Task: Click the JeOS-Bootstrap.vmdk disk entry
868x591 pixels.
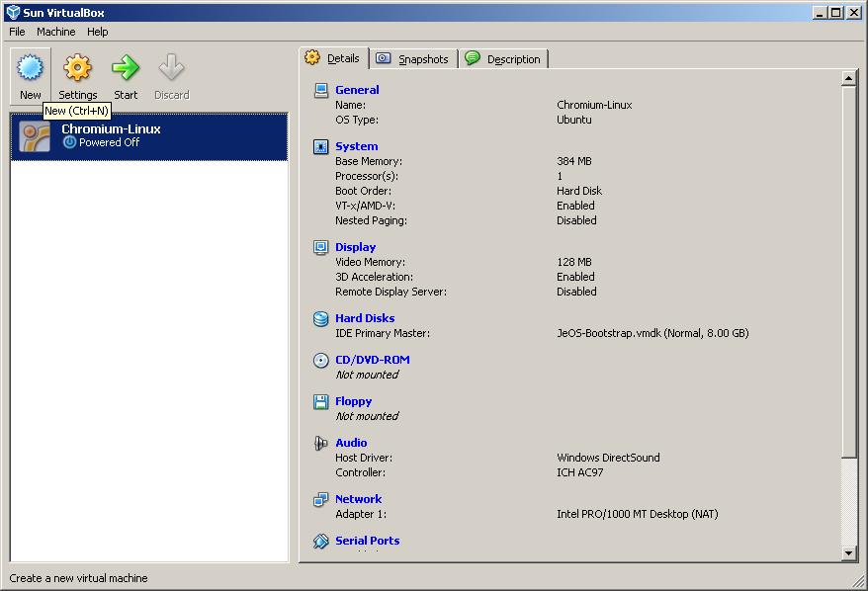Action: pos(652,333)
